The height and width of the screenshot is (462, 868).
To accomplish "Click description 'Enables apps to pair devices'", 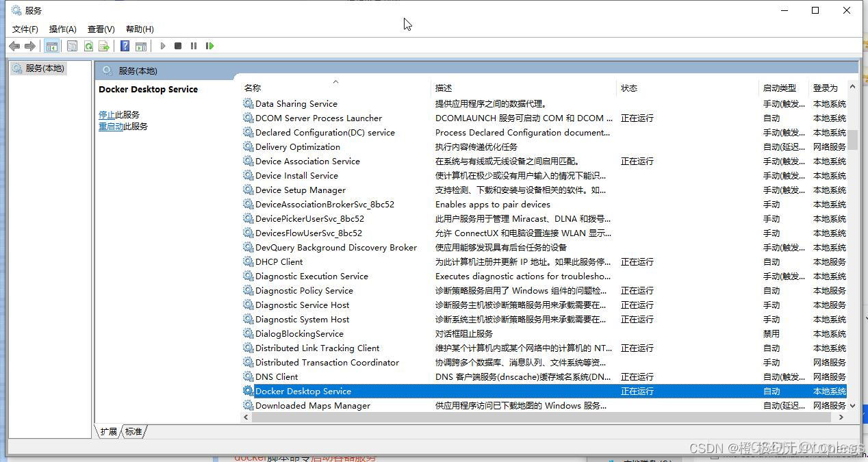I will 493,204.
